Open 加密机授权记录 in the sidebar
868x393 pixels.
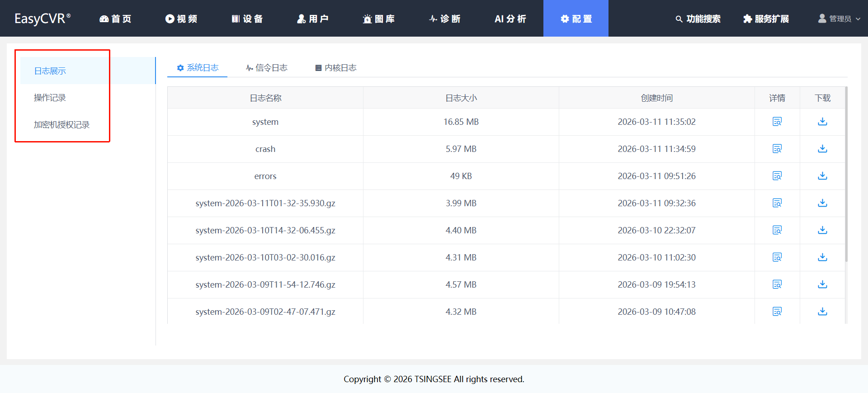pyautogui.click(x=61, y=125)
